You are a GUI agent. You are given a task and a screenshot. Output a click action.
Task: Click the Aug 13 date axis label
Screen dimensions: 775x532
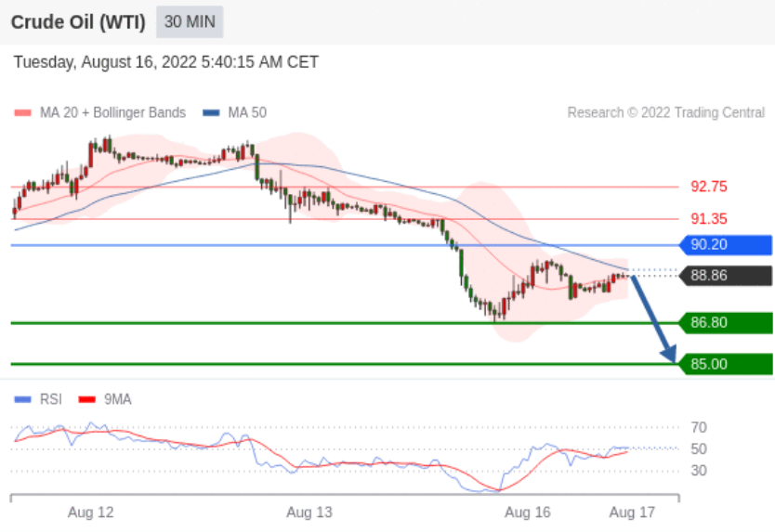pos(309,513)
